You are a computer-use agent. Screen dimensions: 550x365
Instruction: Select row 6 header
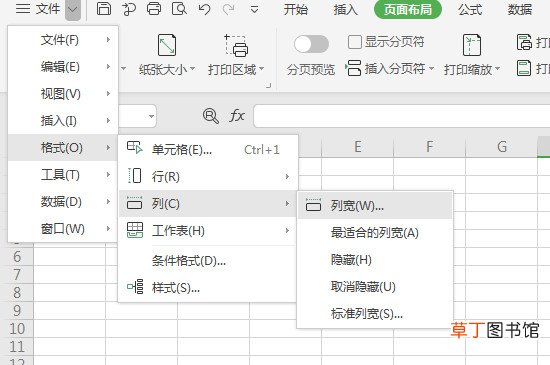(x=17, y=257)
